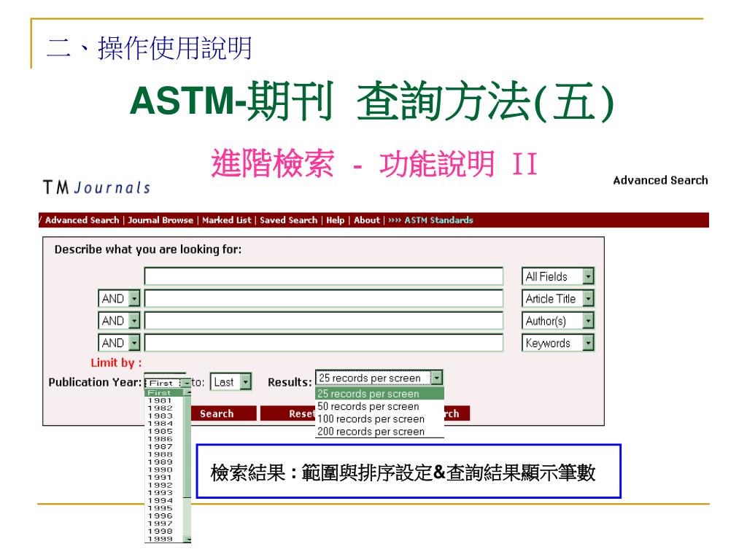747x560 pixels.
Task: Go to Marked List
Action: click(226, 220)
